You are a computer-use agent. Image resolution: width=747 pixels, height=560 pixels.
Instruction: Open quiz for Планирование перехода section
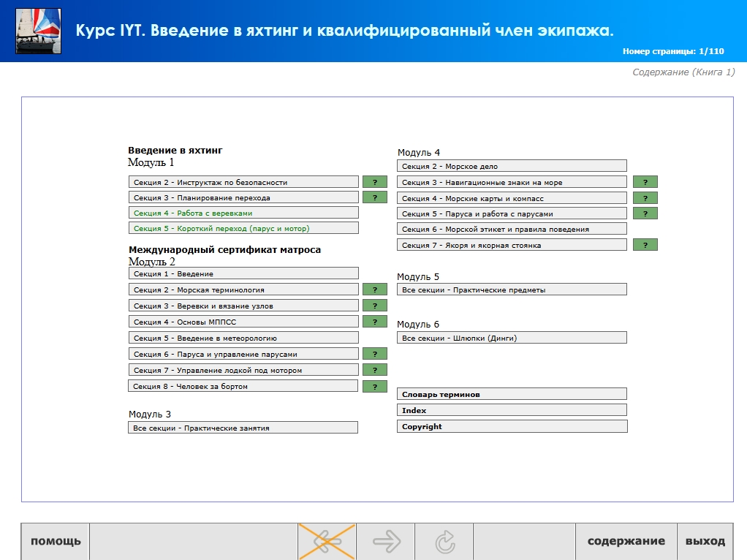[375, 197]
